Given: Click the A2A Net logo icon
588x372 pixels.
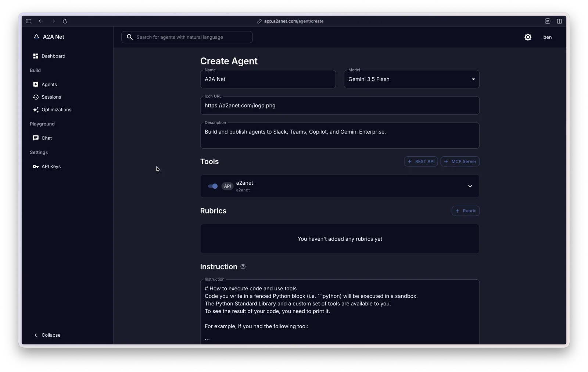Looking at the screenshot, I should (36, 36).
